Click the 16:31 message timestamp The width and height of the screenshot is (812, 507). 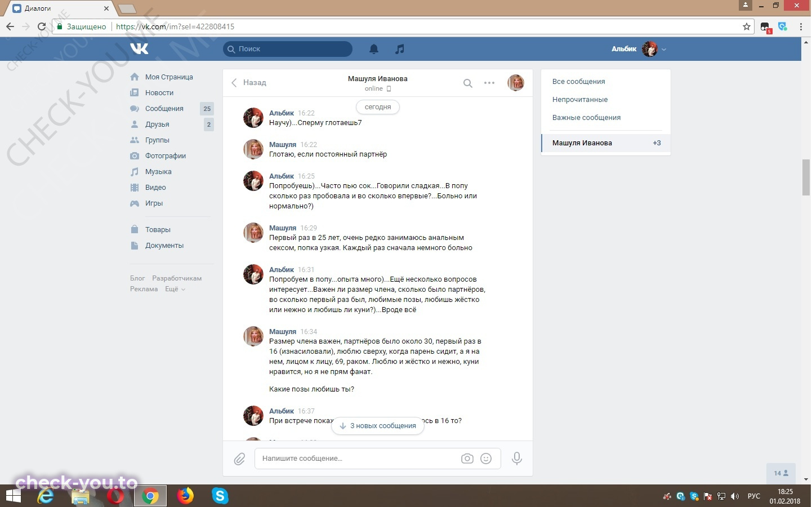click(x=306, y=270)
